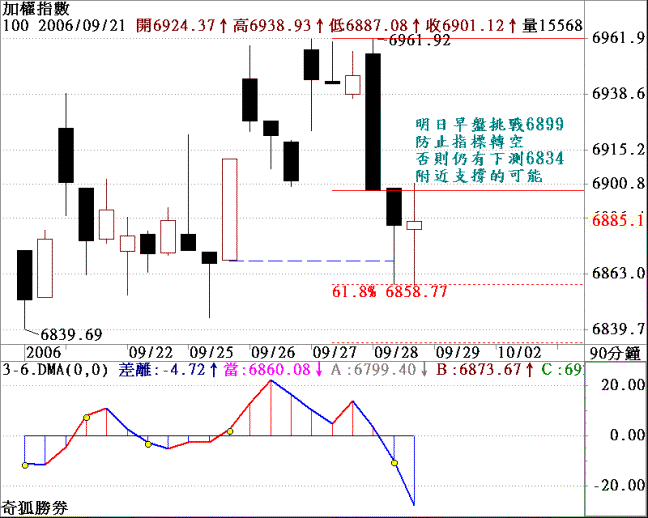Image resolution: width=648 pixels, height=518 pixels.
Task: Click the 奇狐勝券 logo text
Action: 32,507
